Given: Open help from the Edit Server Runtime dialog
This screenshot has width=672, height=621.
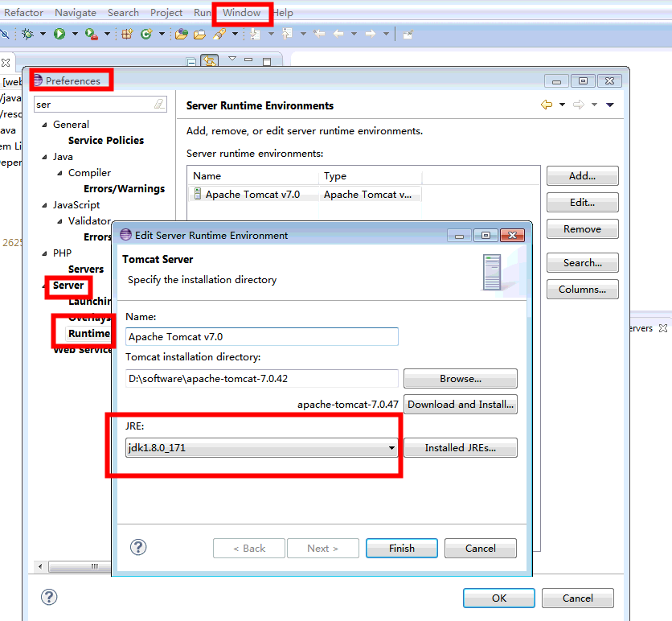Looking at the screenshot, I should (x=138, y=547).
